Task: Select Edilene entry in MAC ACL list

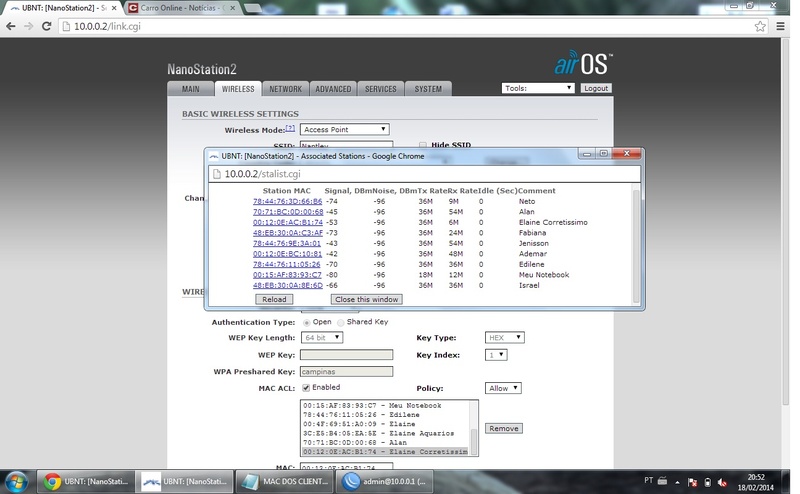Action: 385,415
